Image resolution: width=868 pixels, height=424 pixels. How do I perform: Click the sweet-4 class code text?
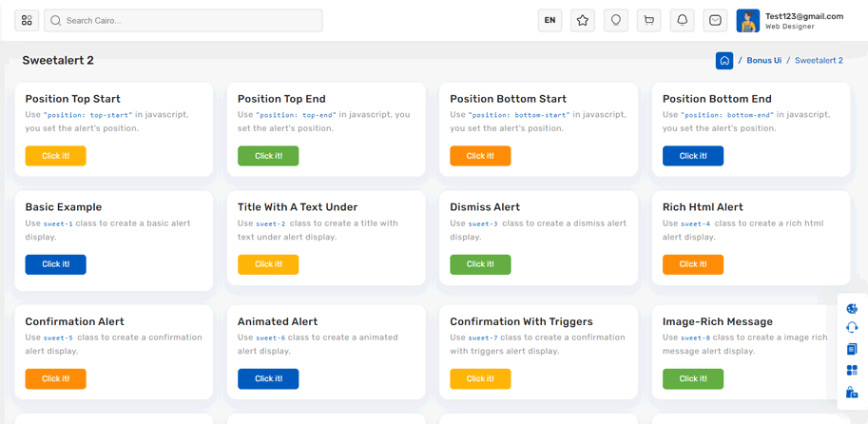click(x=695, y=223)
